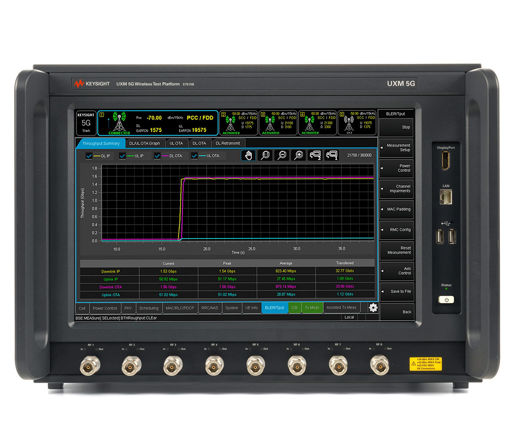This screenshot has width=521, height=445.
Task: Expand the Measurement Setup side menu
Action: pyautogui.click(x=397, y=148)
